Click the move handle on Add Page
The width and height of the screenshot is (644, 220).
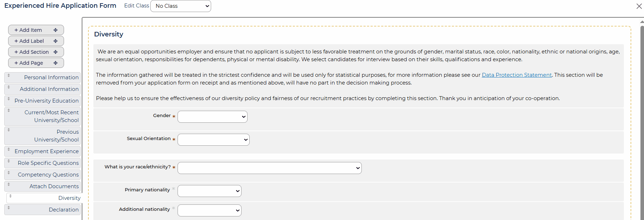coord(56,63)
